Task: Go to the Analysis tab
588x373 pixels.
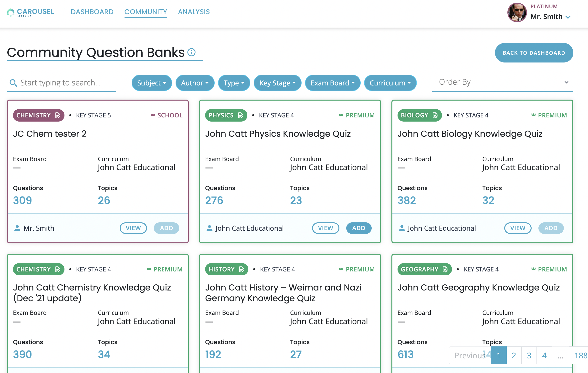Action: [x=194, y=12]
